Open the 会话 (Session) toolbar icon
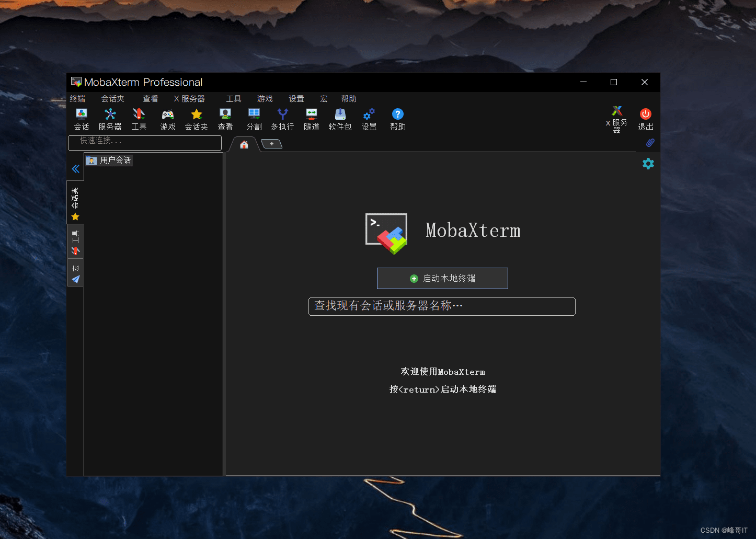The height and width of the screenshot is (539, 756). coord(82,119)
